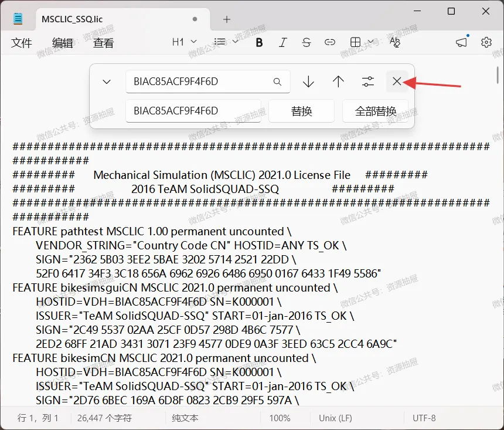Click the unsaved-changes dot on the MSCLIC_SSQ.lic tab
This screenshot has width=504, height=430.
tap(195, 19)
